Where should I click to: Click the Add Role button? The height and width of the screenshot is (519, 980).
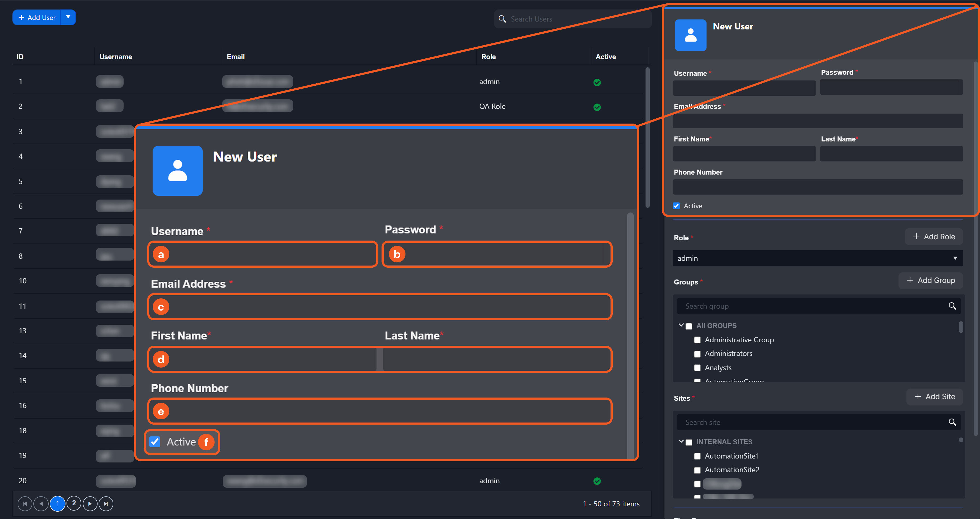933,236
